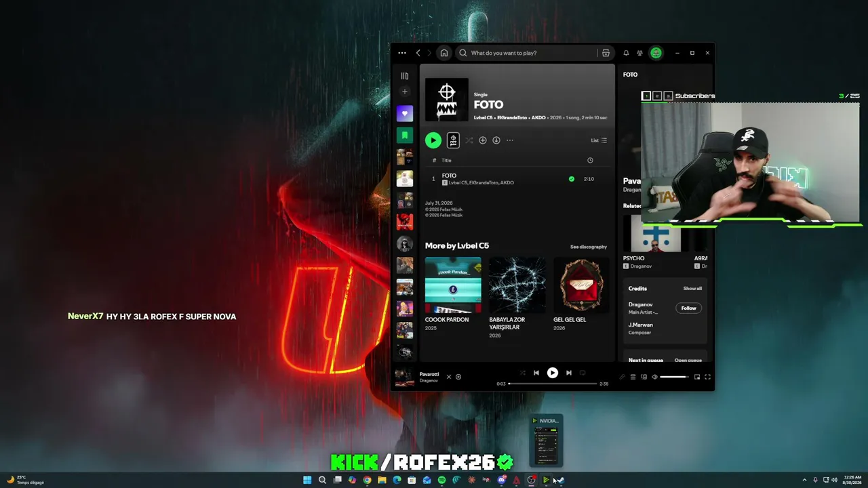The width and height of the screenshot is (868, 488).
Task: Open J.Marwan composer credit
Action: [641, 325]
